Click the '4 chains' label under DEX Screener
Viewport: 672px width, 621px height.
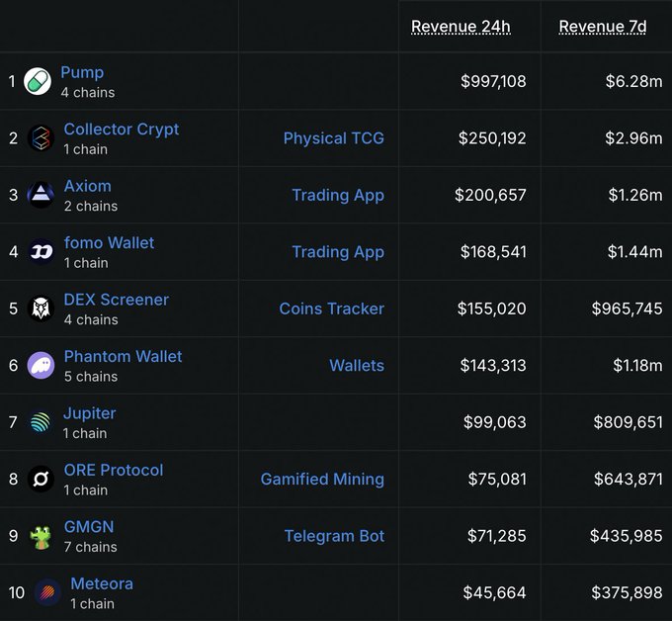point(91,320)
